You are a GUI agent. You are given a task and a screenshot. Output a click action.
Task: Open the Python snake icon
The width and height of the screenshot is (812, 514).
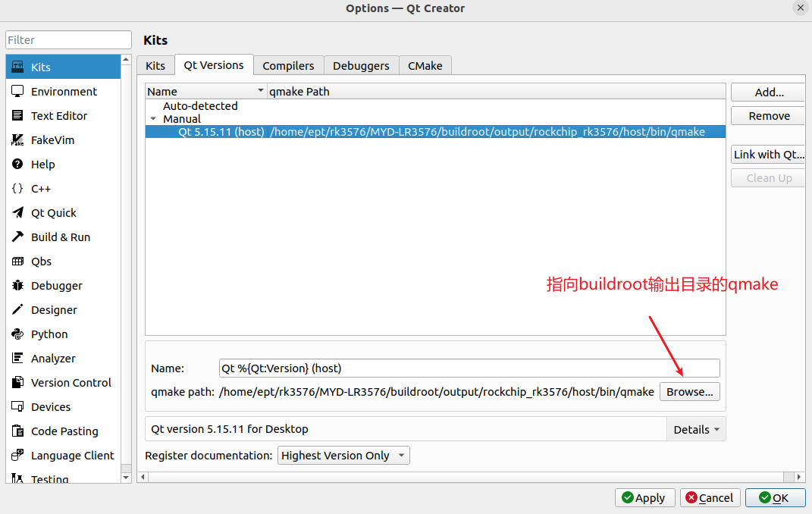[17, 334]
